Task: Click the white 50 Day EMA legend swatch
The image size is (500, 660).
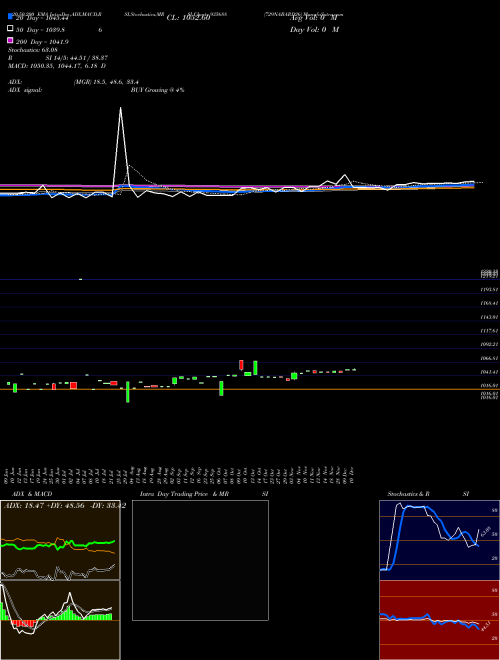Action: point(10,29)
